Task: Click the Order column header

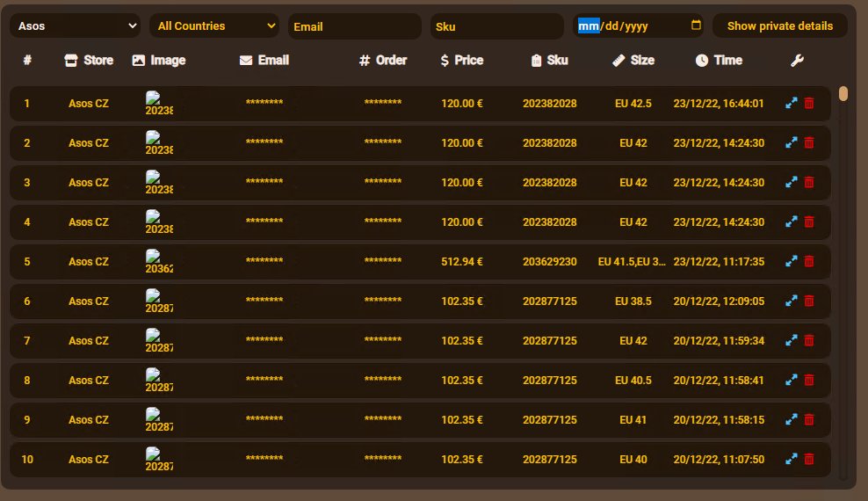Action: [x=382, y=61]
